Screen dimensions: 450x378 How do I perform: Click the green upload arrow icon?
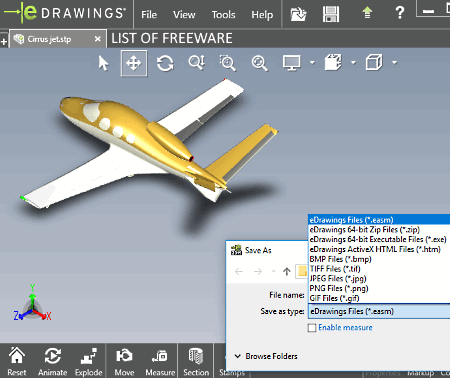[x=367, y=13]
